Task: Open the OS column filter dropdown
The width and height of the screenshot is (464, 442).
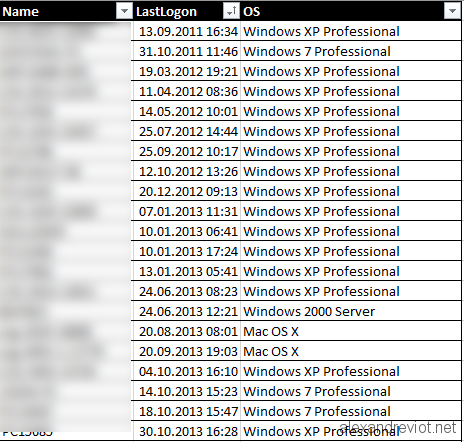Action: (452, 11)
